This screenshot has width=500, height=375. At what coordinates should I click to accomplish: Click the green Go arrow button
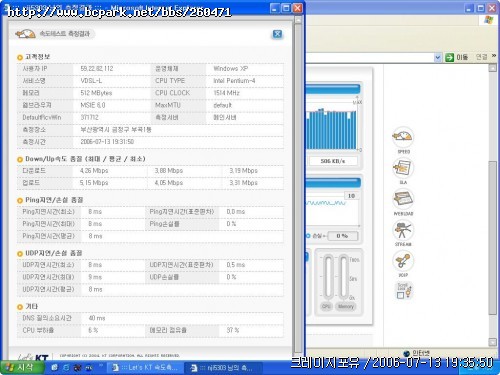pyautogui.click(x=449, y=57)
